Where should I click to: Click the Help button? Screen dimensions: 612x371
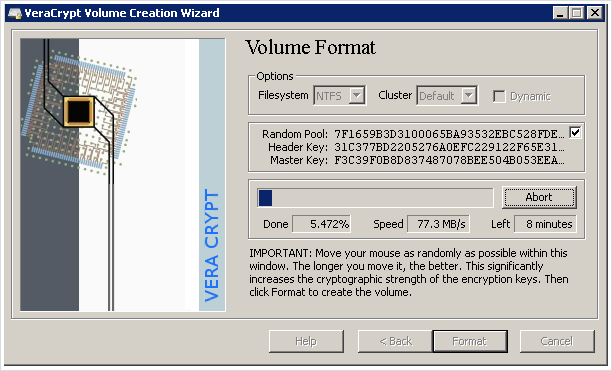pos(306,341)
